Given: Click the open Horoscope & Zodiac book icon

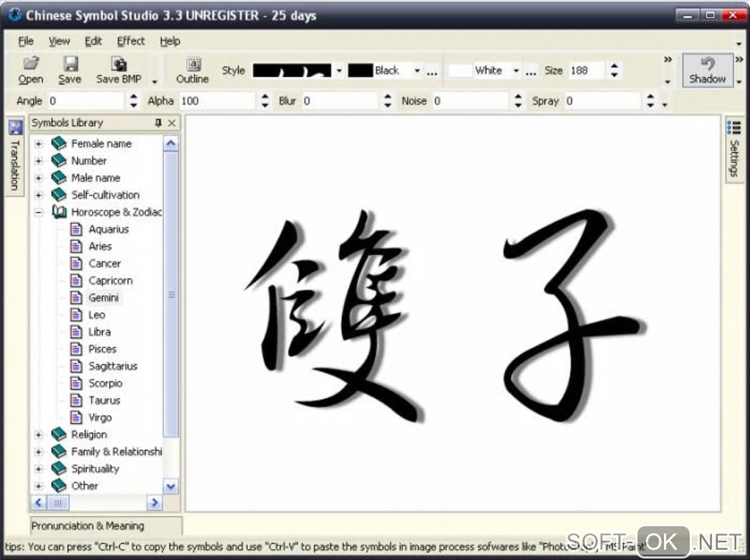Looking at the screenshot, I should (x=59, y=212).
